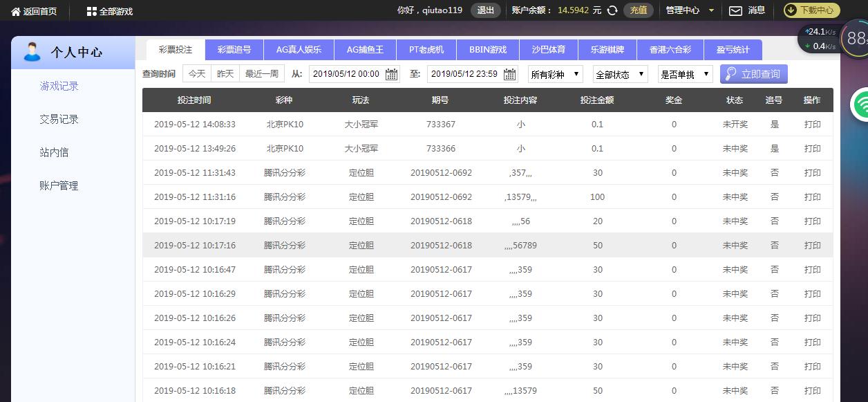This screenshot has height=402, width=868.
Task: Switch to the 盈亏统计 tab
Action: click(733, 50)
